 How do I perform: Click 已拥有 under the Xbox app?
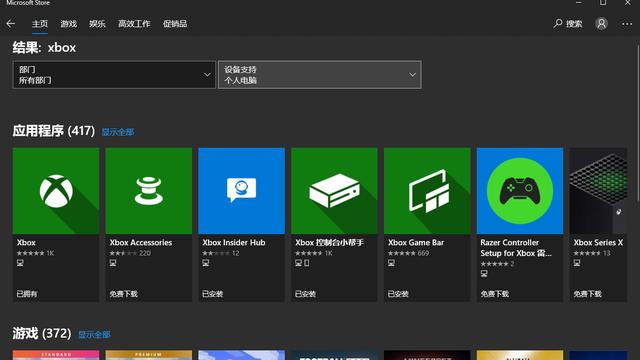(x=27, y=294)
